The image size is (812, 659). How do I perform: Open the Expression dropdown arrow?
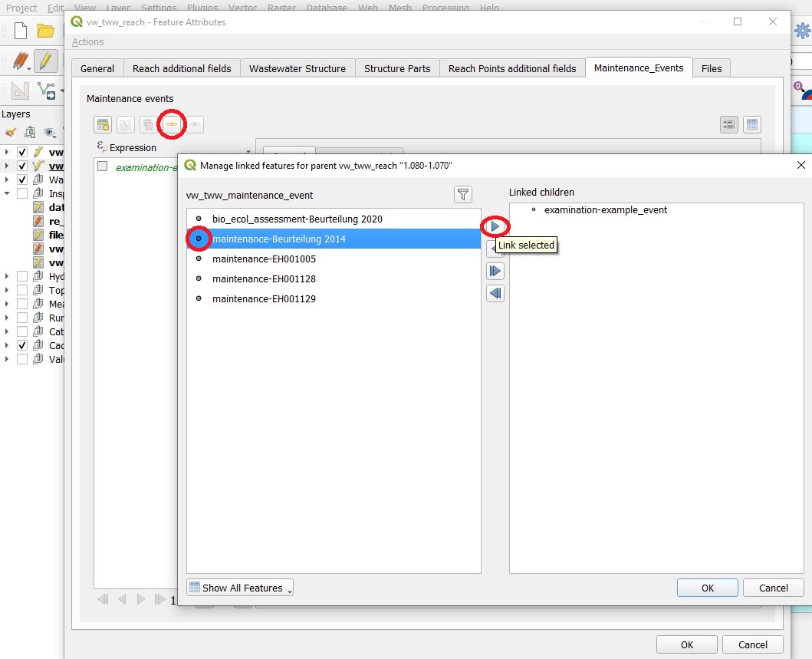click(x=248, y=151)
